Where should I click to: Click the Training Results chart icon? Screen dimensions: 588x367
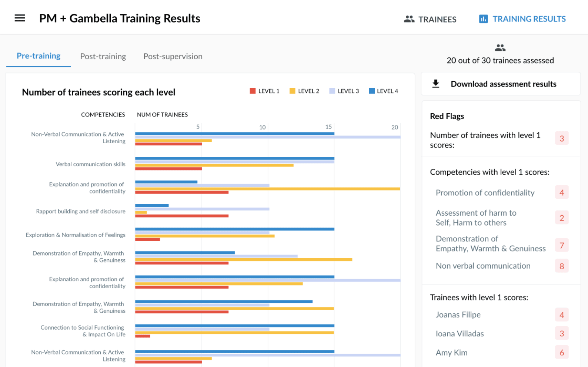pos(483,19)
